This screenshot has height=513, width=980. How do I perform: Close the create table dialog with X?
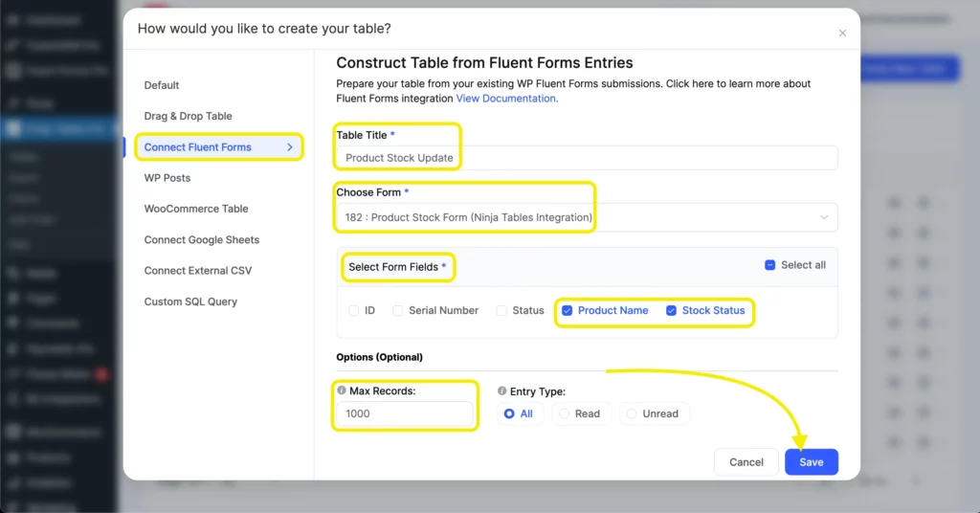(842, 33)
